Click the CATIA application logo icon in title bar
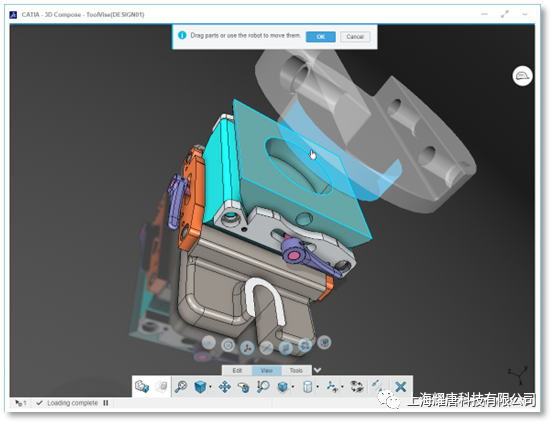The image size is (554, 425). pos(13,14)
